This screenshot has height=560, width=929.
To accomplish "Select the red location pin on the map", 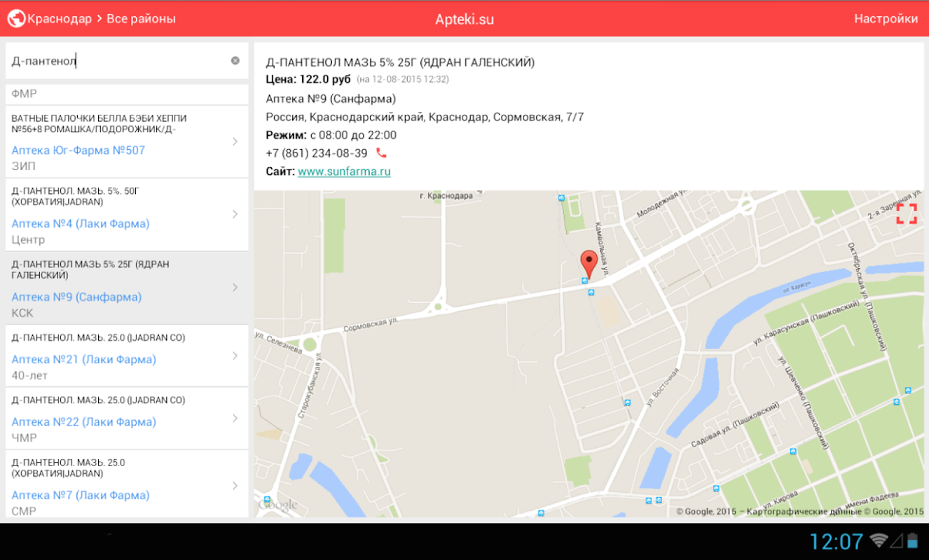I will [x=590, y=265].
